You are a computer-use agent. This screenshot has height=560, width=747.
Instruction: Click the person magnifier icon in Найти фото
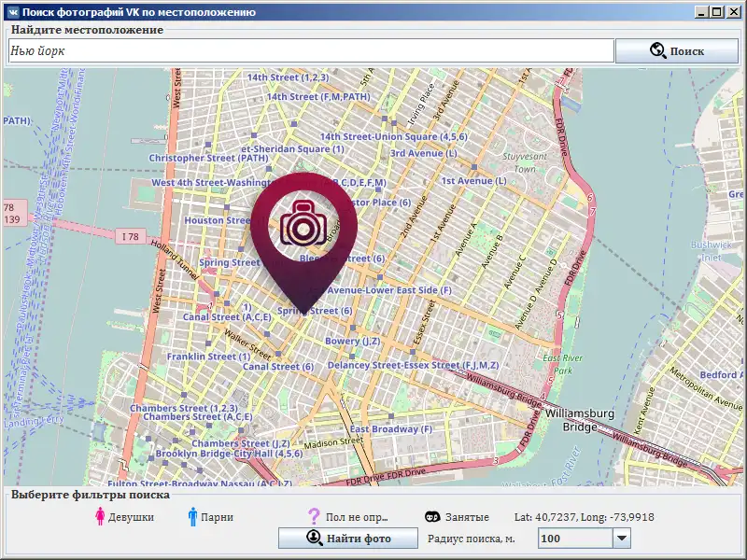tap(314, 539)
